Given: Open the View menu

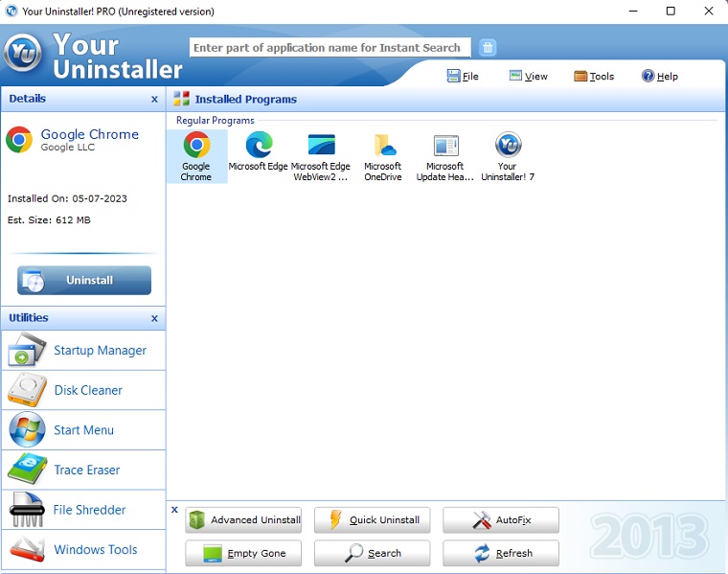Looking at the screenshot, I should point(529,77).
